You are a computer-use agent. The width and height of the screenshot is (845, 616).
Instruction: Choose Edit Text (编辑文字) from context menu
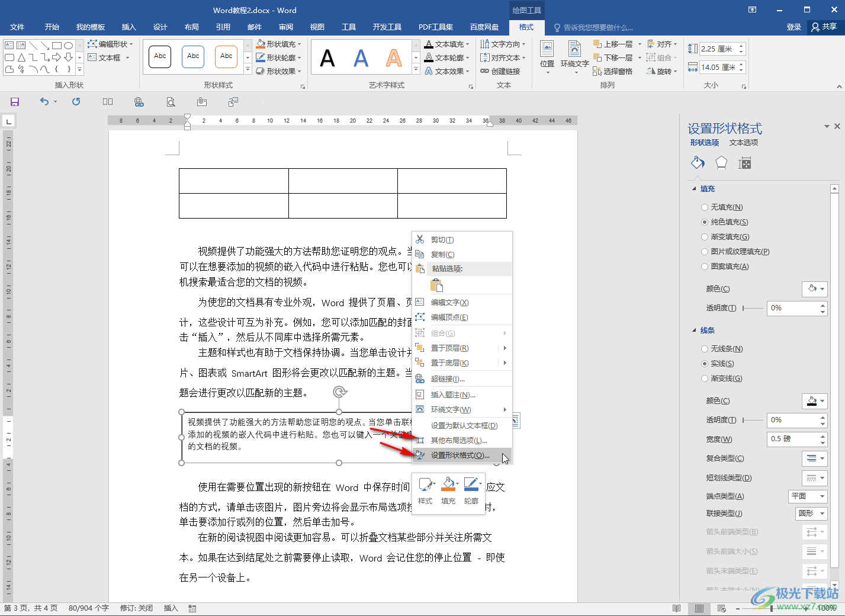click(462, 303)
